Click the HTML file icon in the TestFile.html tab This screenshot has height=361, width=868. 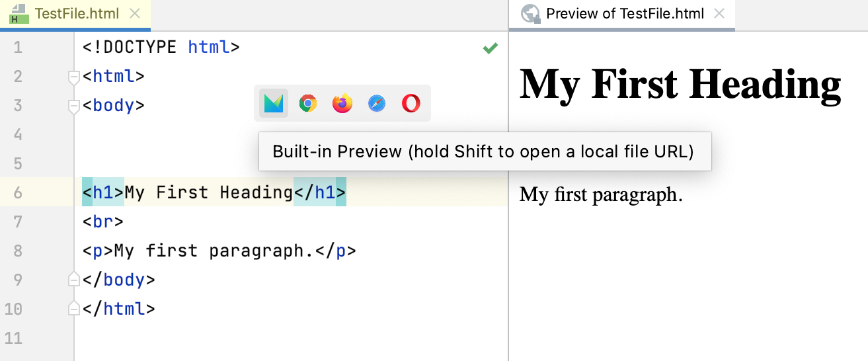click(18, 14)
